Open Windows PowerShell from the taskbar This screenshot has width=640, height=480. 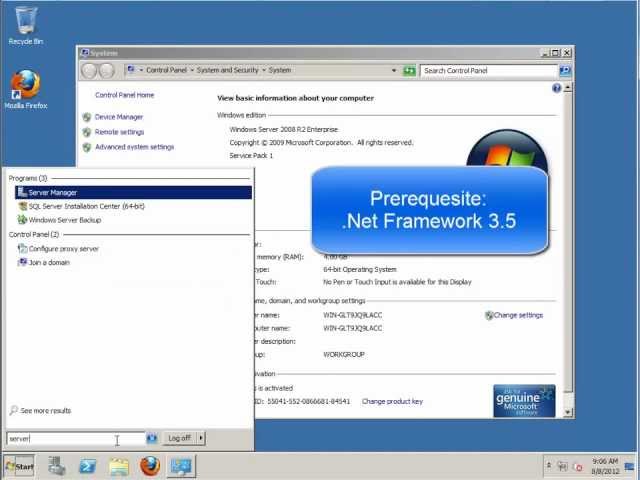tap(88, 466)
